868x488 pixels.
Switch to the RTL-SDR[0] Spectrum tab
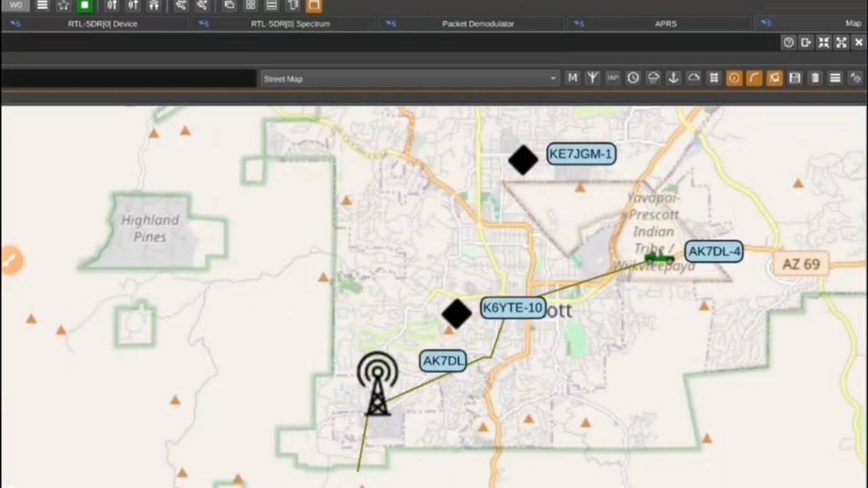click(x=283, y=24)
